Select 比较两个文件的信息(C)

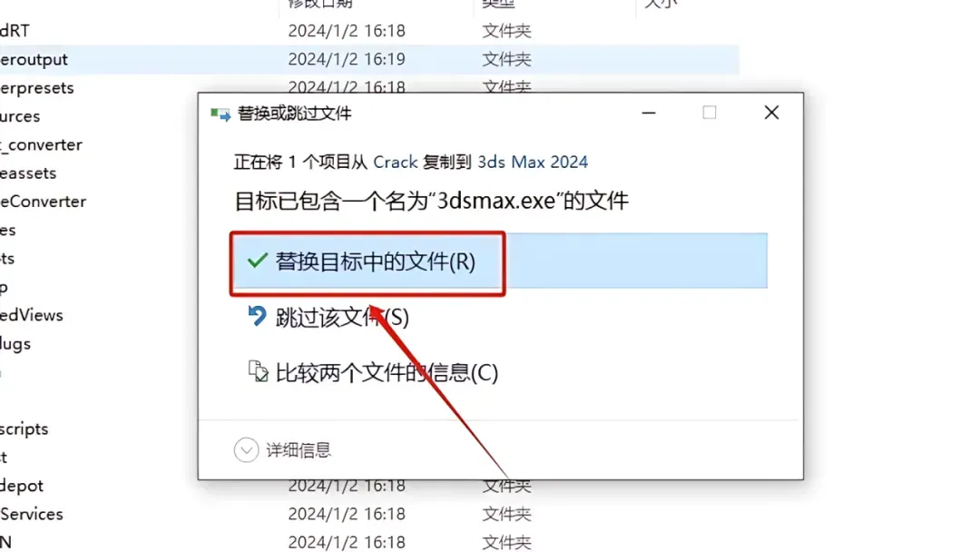click(387, 372)
